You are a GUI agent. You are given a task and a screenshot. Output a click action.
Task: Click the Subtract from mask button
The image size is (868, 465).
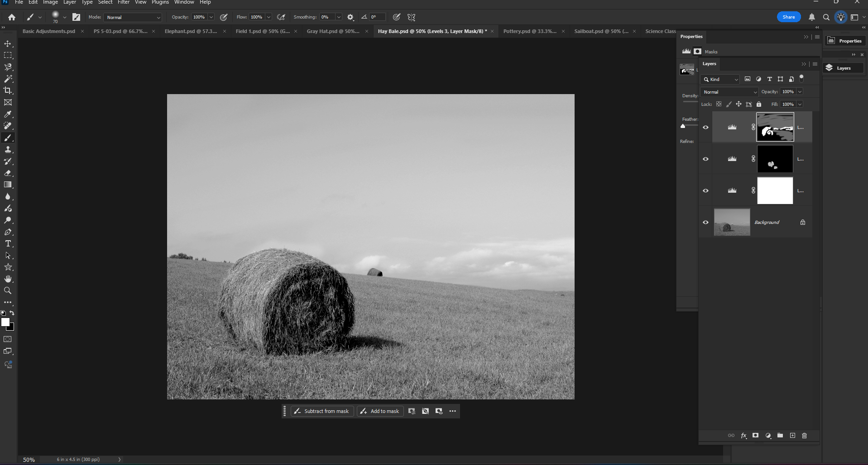click(322, 411)
